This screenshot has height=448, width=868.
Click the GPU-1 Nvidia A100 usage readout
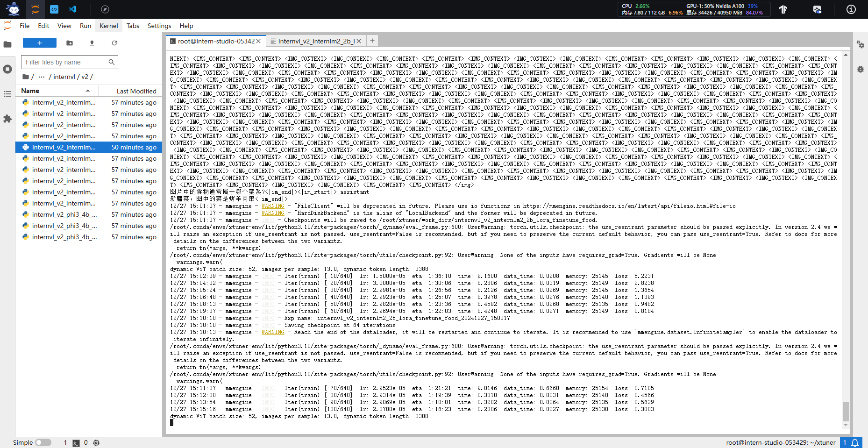point(722,6)
